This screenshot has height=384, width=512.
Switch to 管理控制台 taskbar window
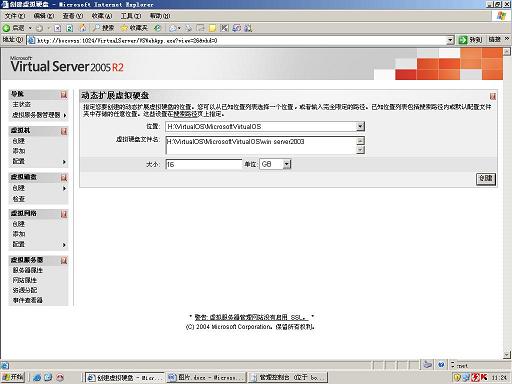tap(288, 377)
